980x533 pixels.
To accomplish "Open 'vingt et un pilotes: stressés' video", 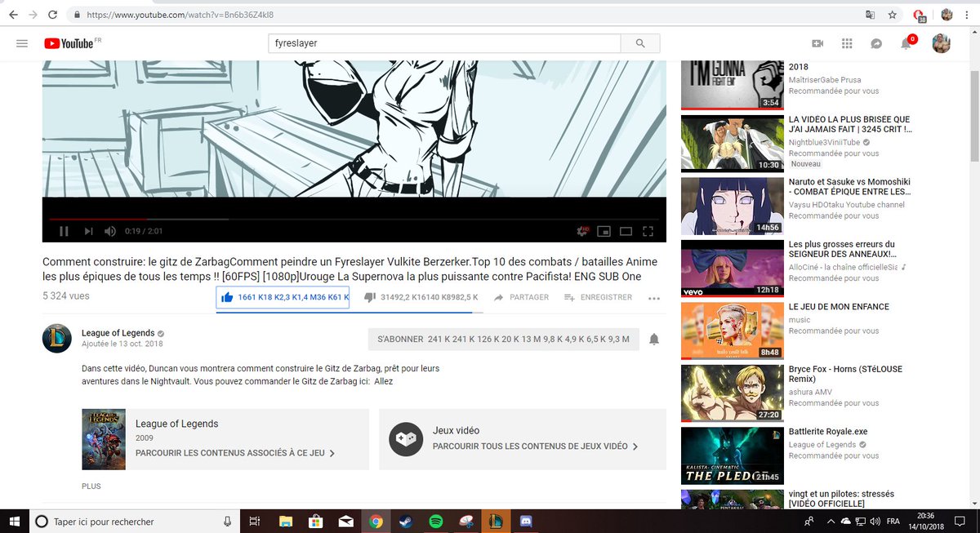I will [x=841, y=499].
